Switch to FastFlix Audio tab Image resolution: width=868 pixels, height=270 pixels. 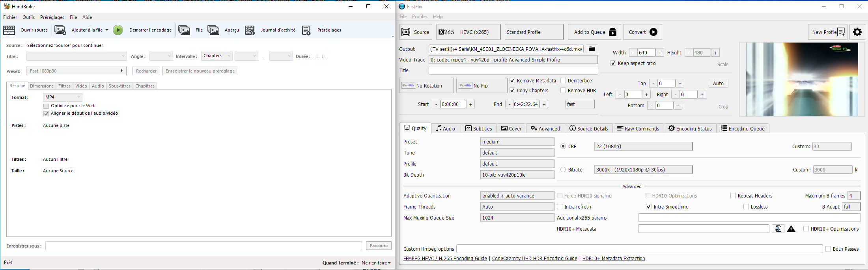point(446,128)
